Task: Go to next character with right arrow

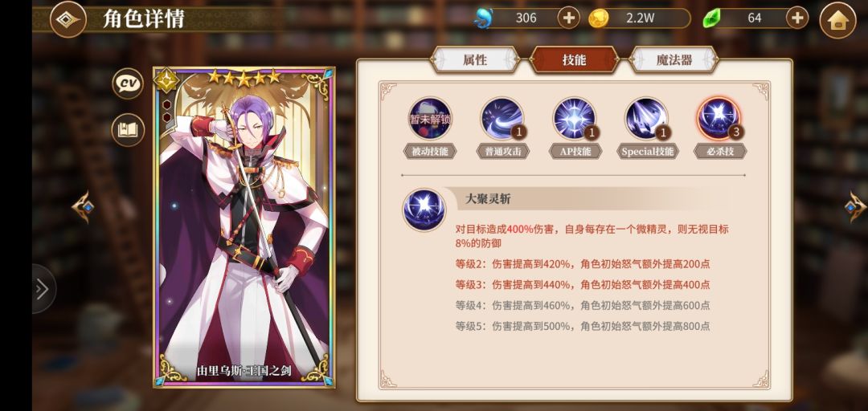Action: [856, 207]
